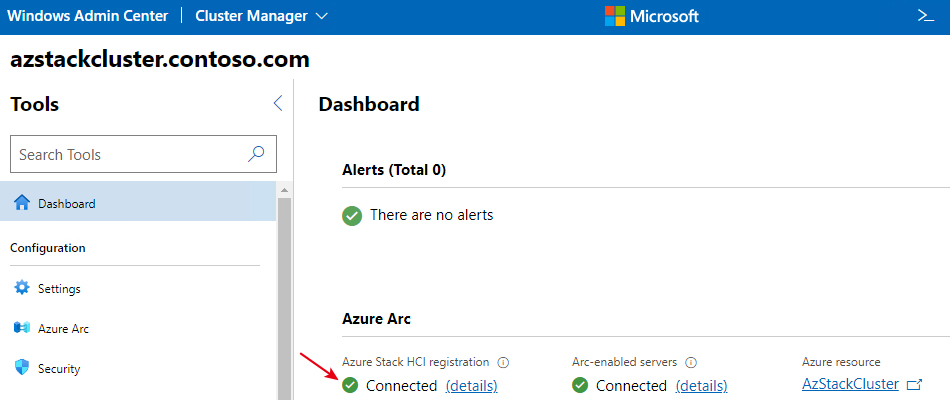Open the Security shield icon

[22, 368]
